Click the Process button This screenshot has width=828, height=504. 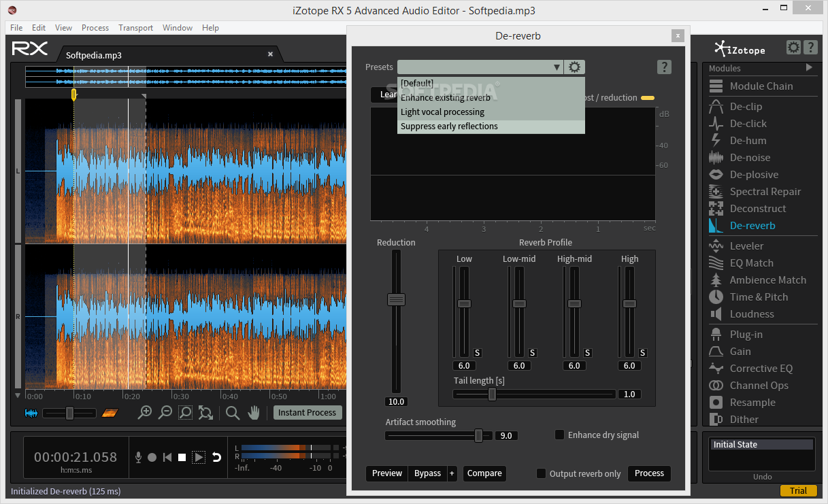pos(649,473)
